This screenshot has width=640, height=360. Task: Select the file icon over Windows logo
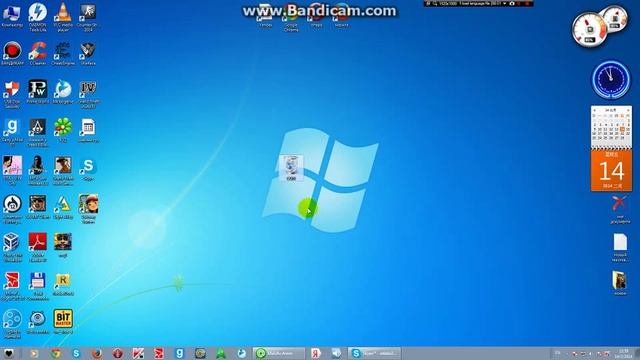pyautogui.click(x=291, y=168)
